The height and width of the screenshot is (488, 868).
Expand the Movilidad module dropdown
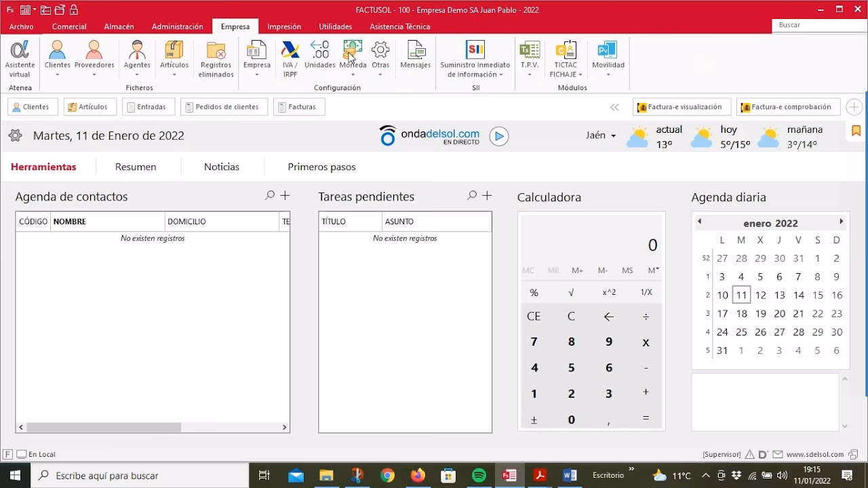[x=608, y=75]
